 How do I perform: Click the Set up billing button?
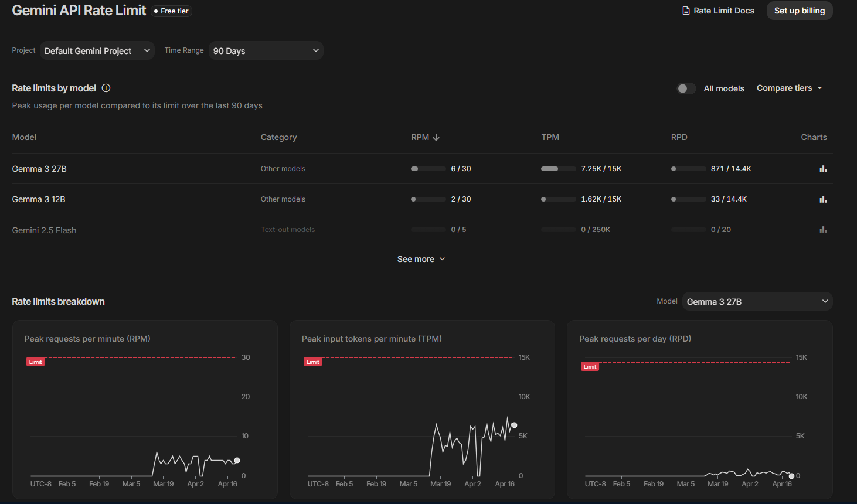(x=800, y=11)
